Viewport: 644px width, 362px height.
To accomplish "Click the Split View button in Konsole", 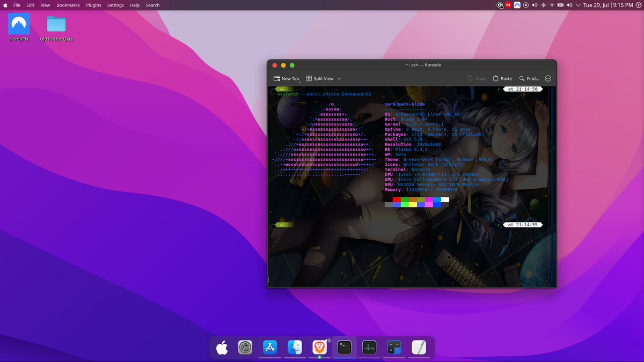I will [319, 78].
